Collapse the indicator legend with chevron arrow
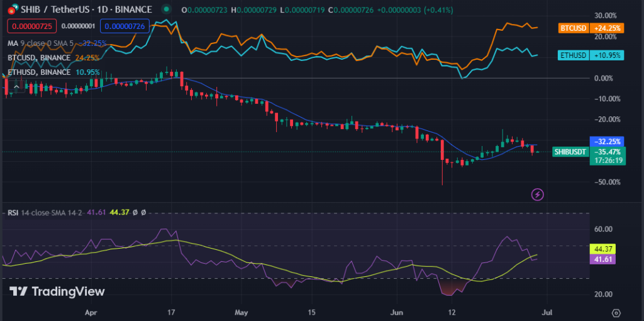644x321 pixels. pos(17,87)
